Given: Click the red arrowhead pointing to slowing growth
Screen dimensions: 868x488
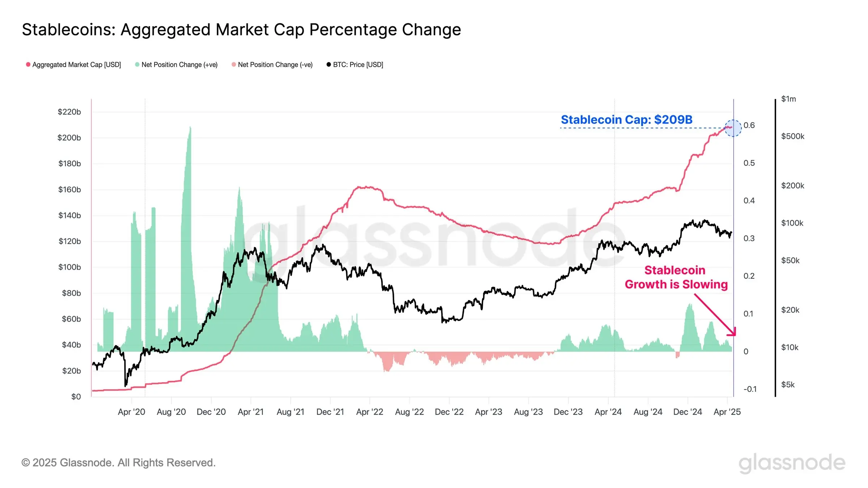Looking at the screenshot, I should coord(733,333).
